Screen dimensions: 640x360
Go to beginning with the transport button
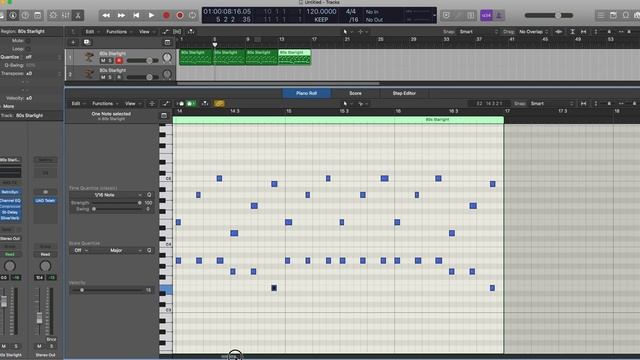tap(136, 16)
